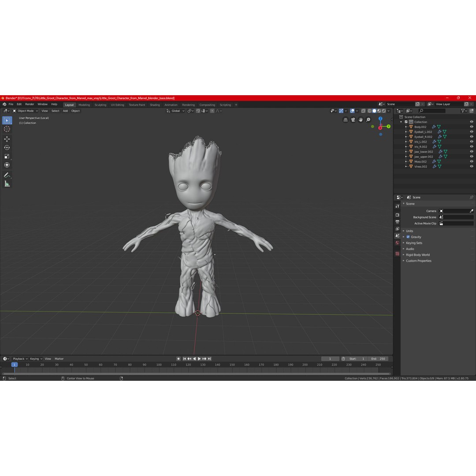This screenshot has height=476, width=476.
Task: Expand the Body.002 tree item
Action: click(406, 127)
